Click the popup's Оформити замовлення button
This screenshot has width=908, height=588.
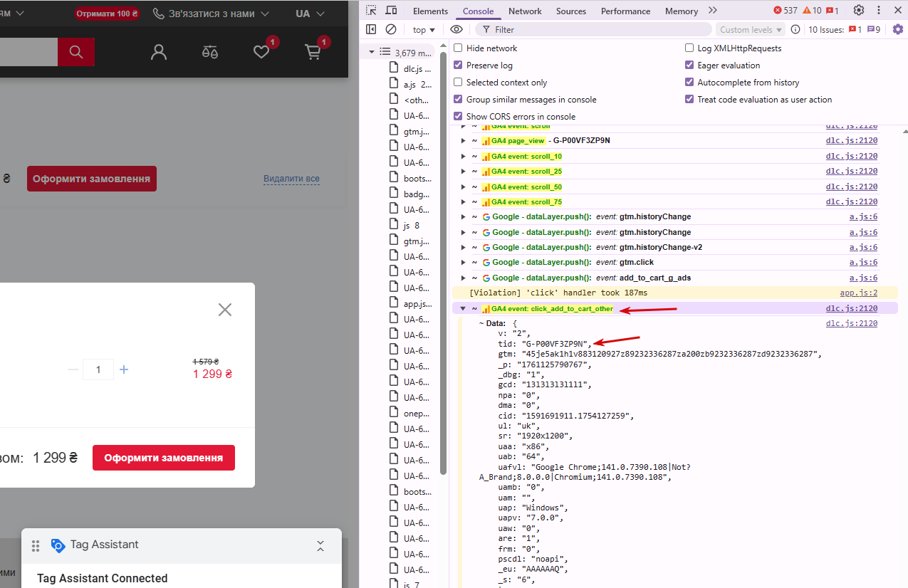click(x=163, y=458)
